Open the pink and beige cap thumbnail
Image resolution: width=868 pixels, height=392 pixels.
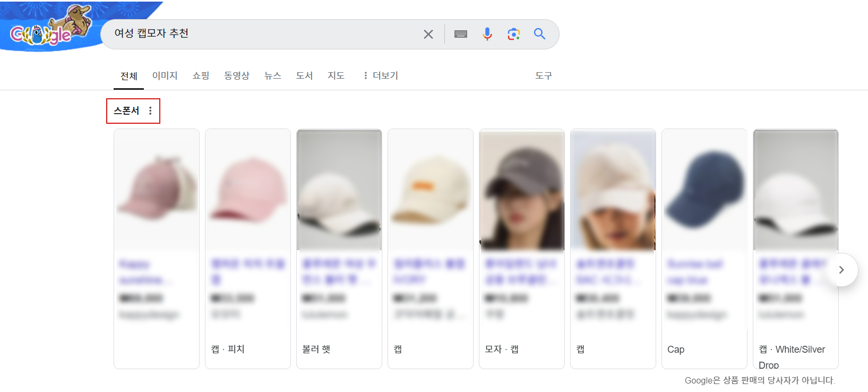pos(157,190)
